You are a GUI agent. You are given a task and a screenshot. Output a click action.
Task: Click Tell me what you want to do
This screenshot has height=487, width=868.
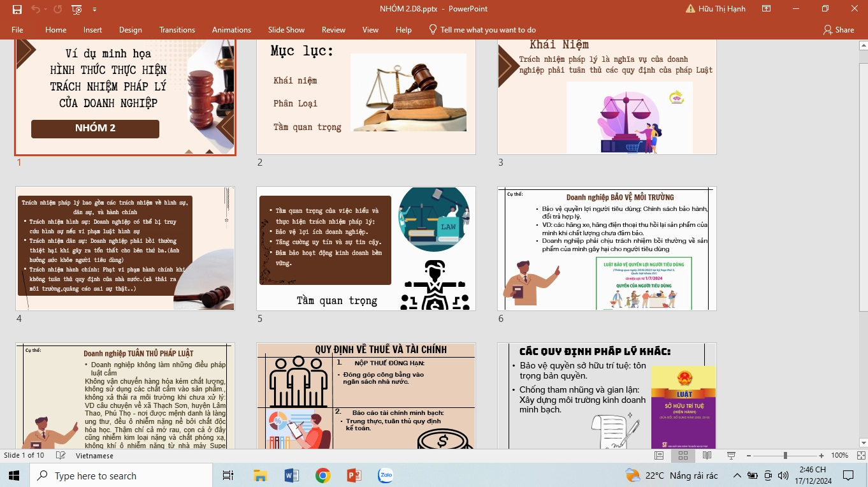482,30
